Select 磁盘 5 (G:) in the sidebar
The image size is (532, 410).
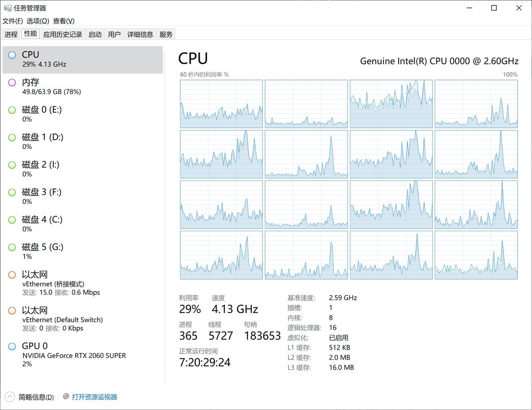[x=83, y=251]
